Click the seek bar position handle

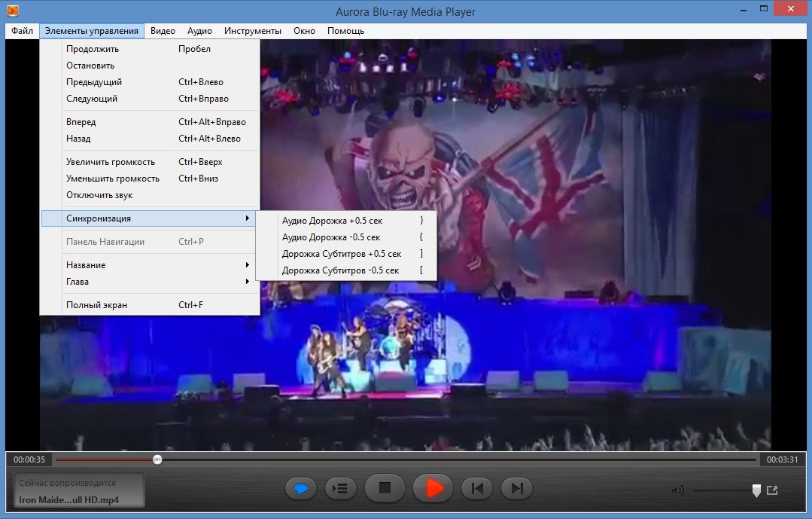click(157, 459)
